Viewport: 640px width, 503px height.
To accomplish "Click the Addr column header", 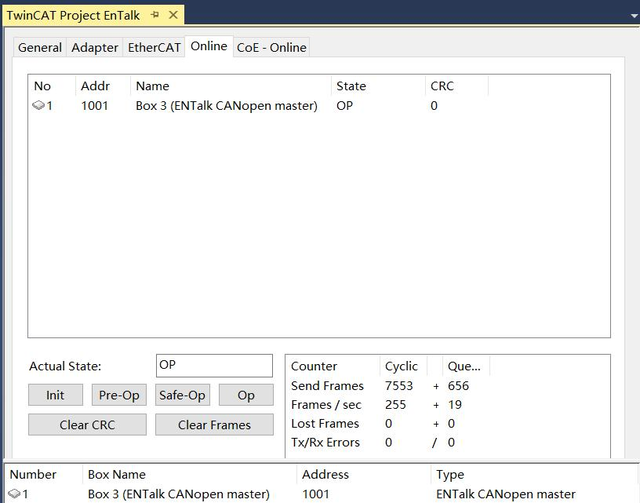I will click(x=103, y=86).
